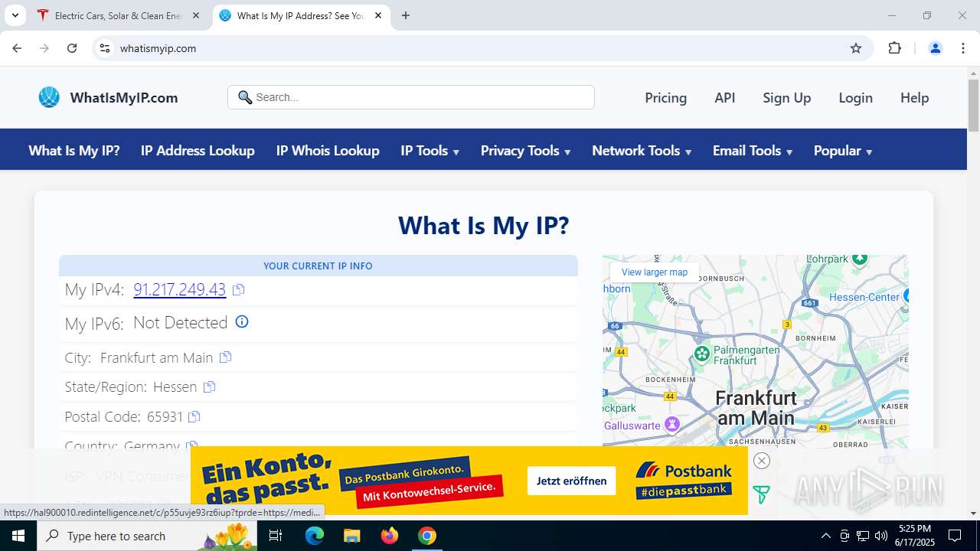The width and height of the screenshot is (980, 551).
Task: Open Microsoft Edge from the taskbar
Action: click(315, 536)
